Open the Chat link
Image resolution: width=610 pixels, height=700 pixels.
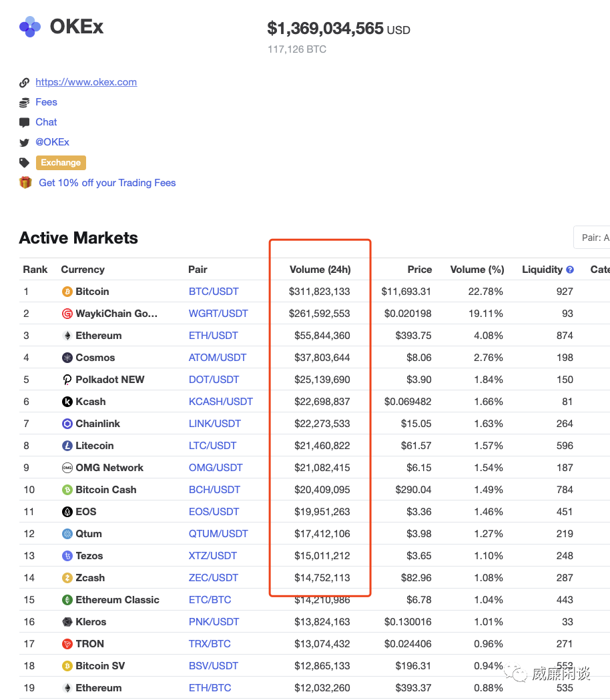[x=47, y=122]
